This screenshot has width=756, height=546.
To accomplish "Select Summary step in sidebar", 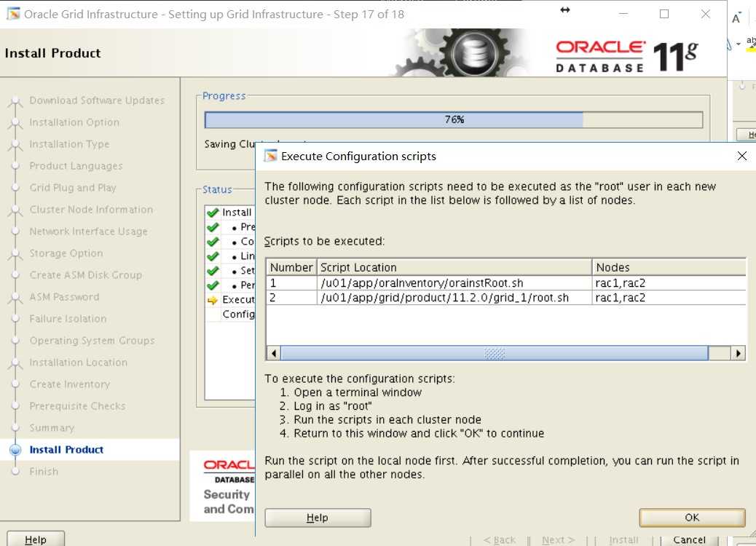I will coord(52,428).
